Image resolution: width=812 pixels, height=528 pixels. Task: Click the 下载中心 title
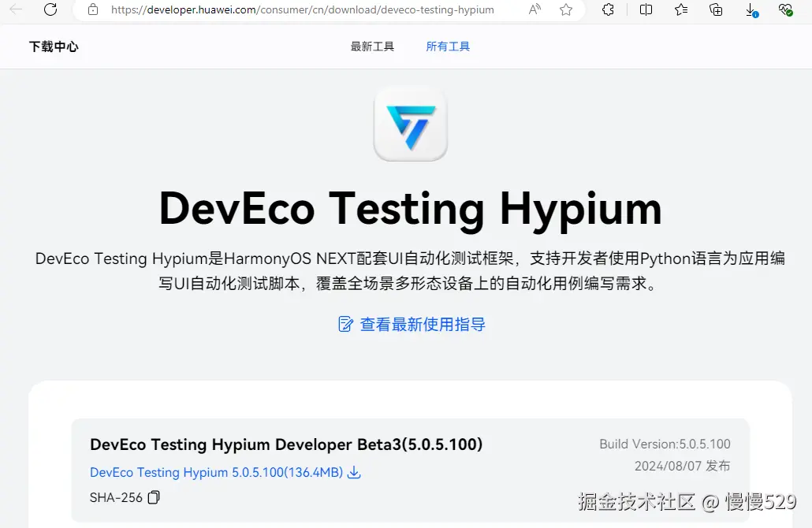pyautogui.click(x=54, y=46)
